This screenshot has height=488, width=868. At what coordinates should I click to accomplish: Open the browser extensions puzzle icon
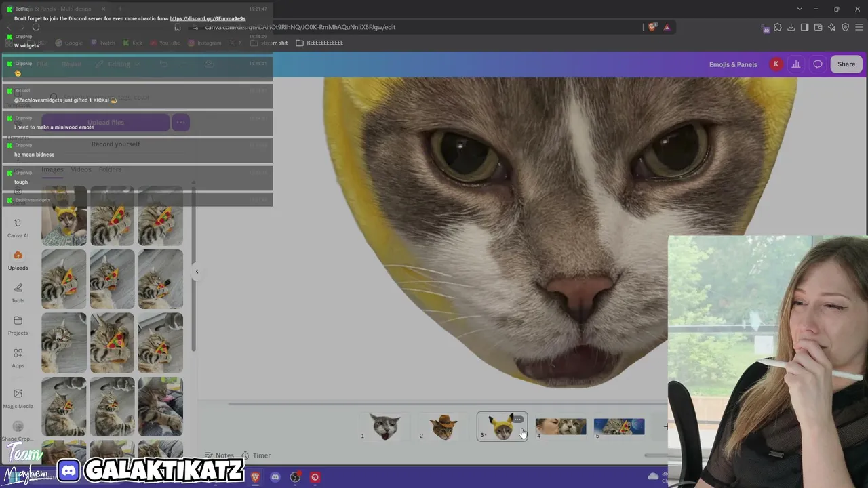click(x=778, y=27)
